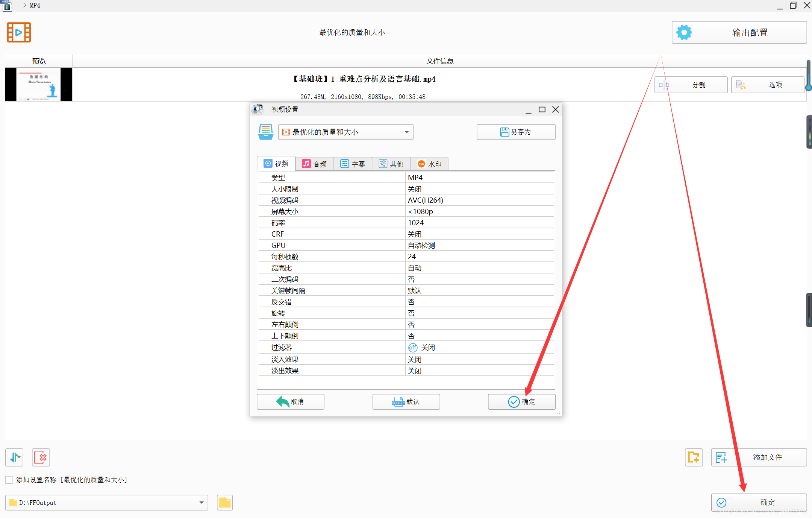
Task: Click the blue volume slider handle at right
Action: pyautogui.click(x=808, y=88)
